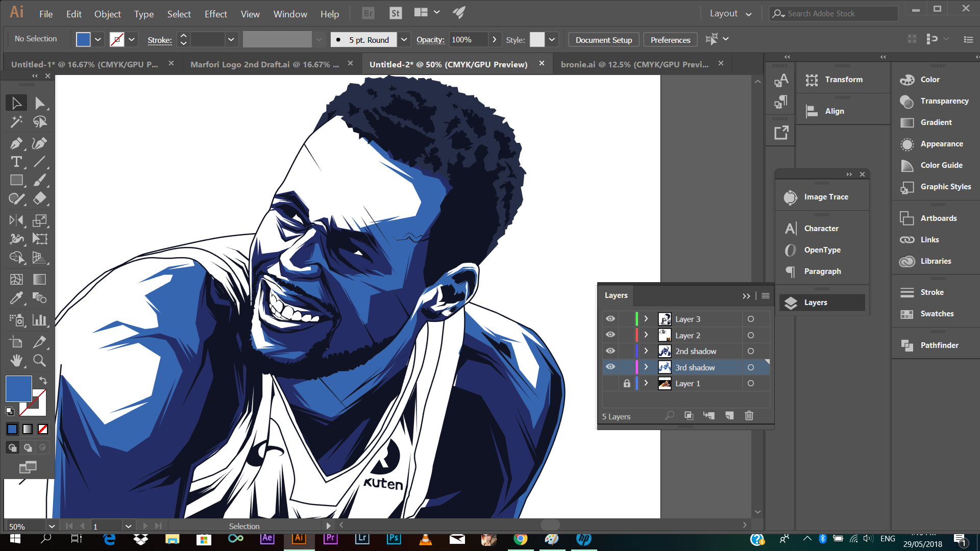
Task: Enable Draw Behind mode
Action: point(28,447)
